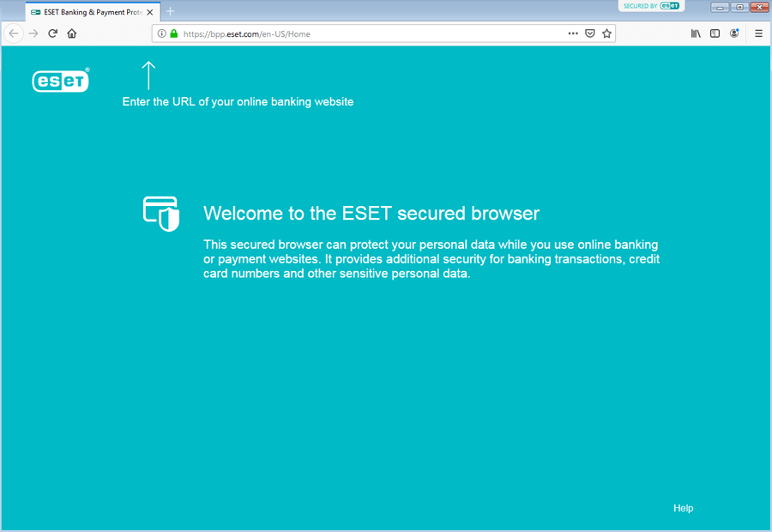Open the hamburger application menu

click(758, 33)
